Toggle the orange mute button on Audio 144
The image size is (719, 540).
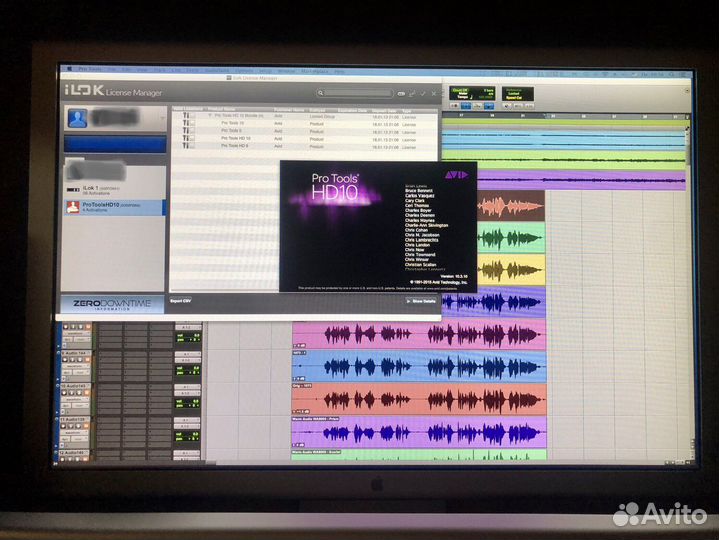88,360
